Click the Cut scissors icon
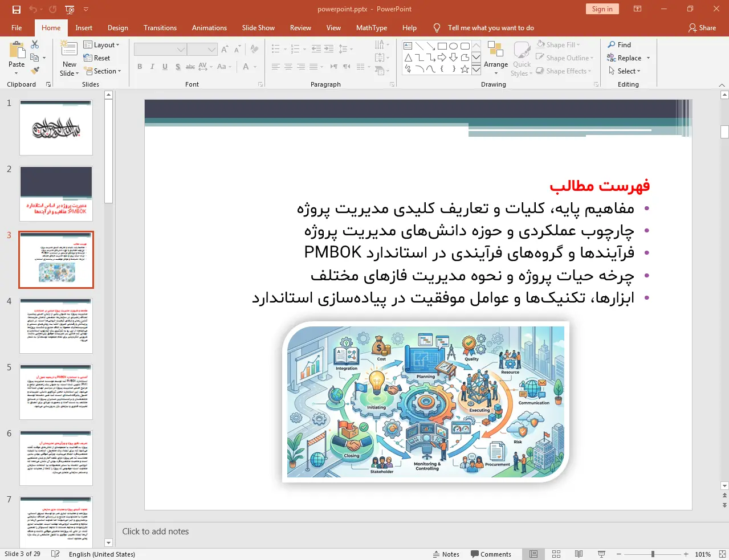This screenshot has height=560, width=729. 35,44
